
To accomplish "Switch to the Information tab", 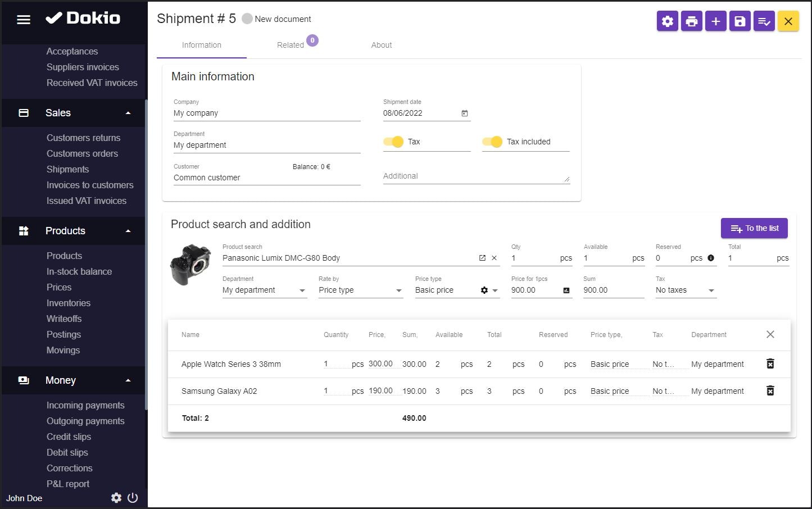I will (x=202, y=45).
